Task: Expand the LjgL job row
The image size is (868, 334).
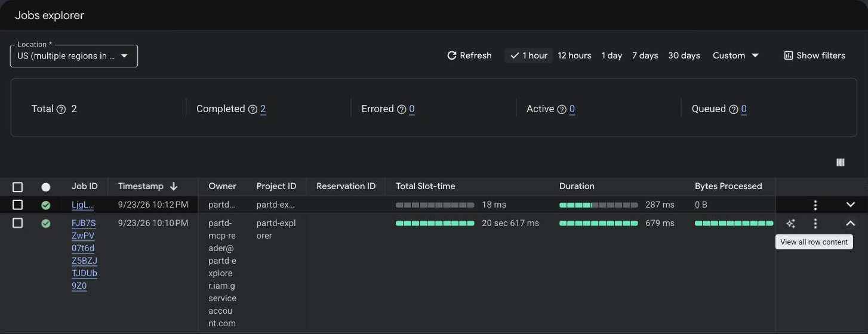Action: point(851,205)
